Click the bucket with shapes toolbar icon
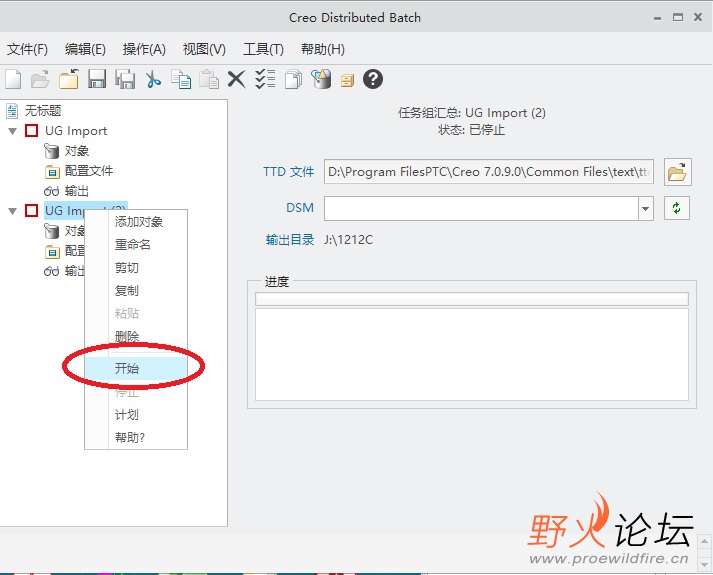 321,79
